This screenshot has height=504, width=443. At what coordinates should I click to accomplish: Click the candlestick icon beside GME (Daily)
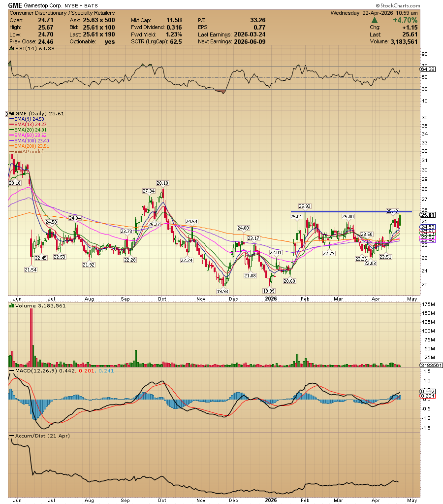tap(12, 113)
